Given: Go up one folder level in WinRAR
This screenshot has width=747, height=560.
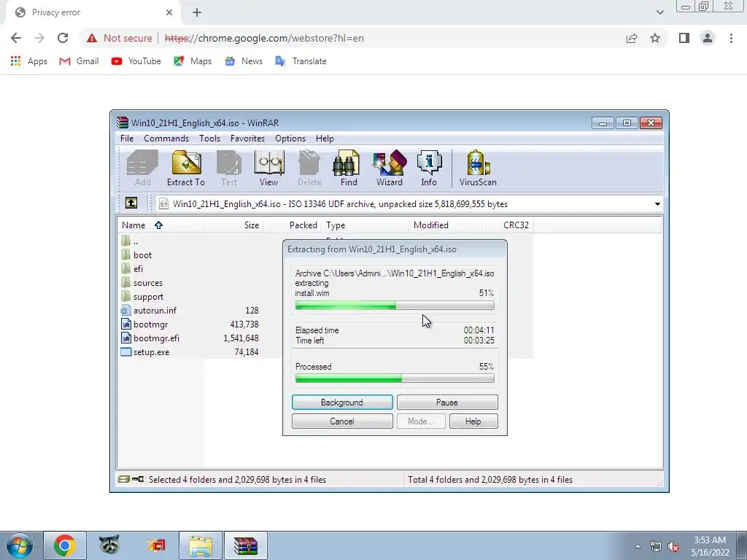Looking at the screenshot, I should pos(131,203).
